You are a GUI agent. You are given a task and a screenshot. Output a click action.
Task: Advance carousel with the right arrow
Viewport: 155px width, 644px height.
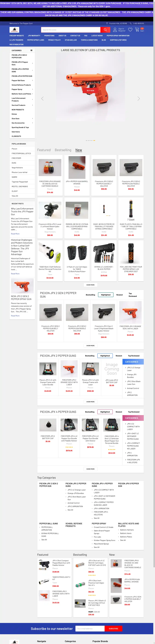[139, 99]
